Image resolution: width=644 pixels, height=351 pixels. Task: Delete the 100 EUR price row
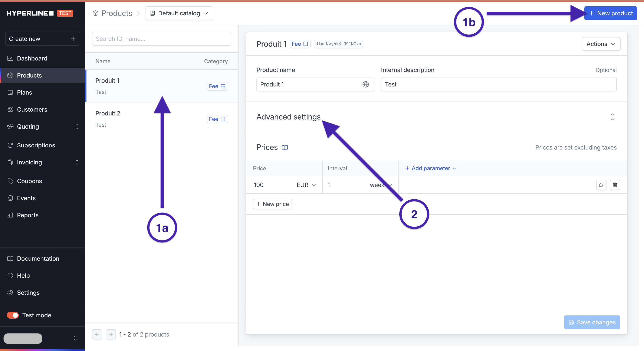pos(615,185)
